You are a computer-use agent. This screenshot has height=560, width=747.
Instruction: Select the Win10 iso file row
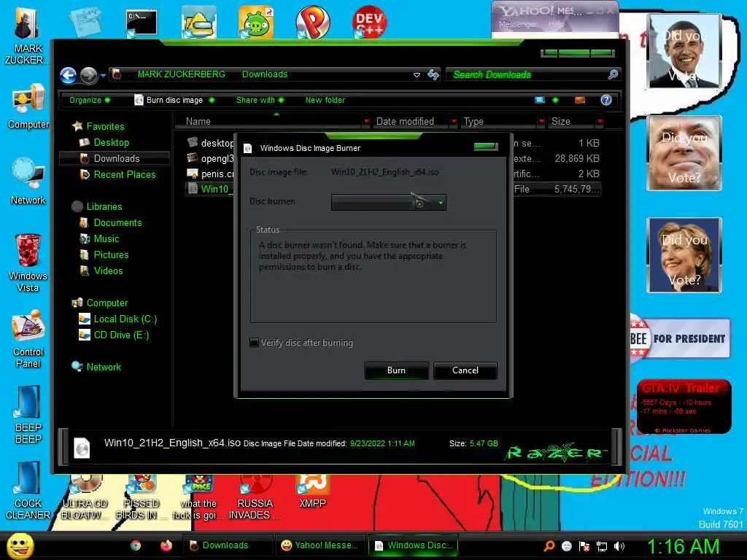pyautogui.click(x=392, y=189)
